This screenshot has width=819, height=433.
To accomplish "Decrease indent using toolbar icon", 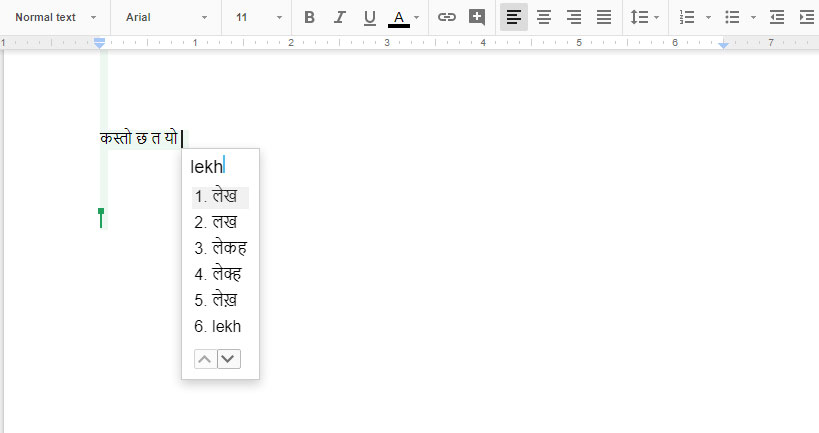I will point(777,17).
